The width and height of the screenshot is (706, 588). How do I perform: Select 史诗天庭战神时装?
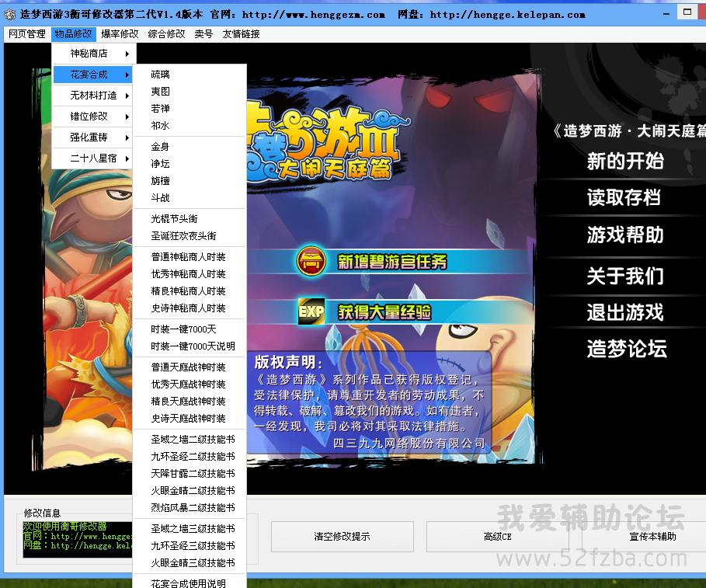(190, 419)
